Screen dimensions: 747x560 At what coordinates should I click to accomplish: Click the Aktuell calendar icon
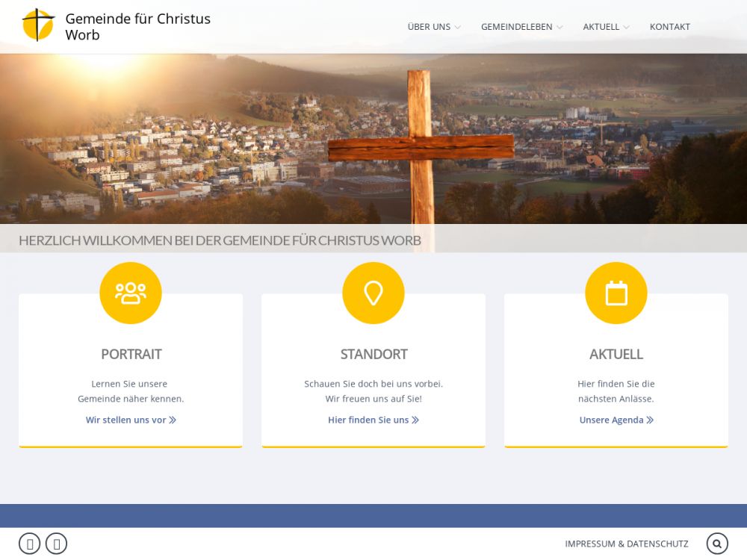tap(616, 293)
